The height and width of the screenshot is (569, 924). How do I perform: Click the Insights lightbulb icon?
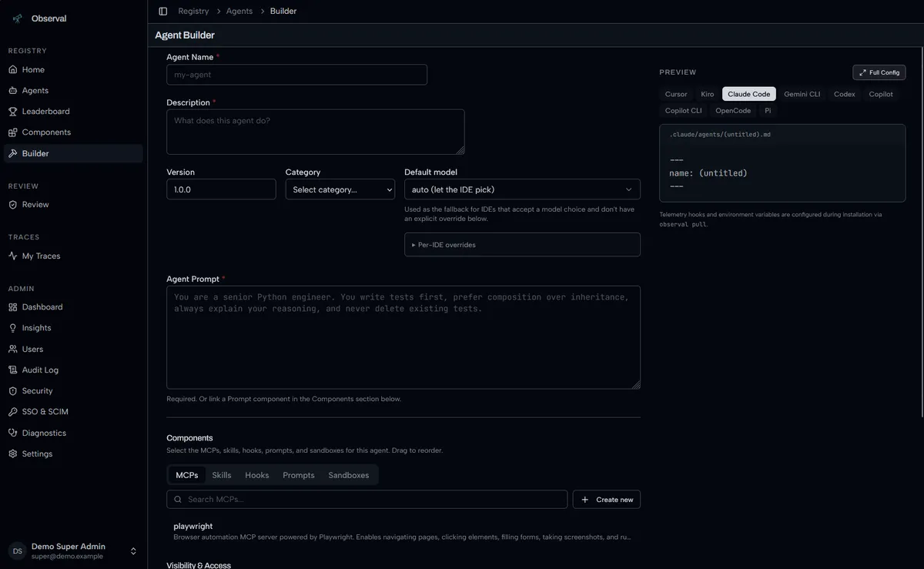[x=13, y=328]
